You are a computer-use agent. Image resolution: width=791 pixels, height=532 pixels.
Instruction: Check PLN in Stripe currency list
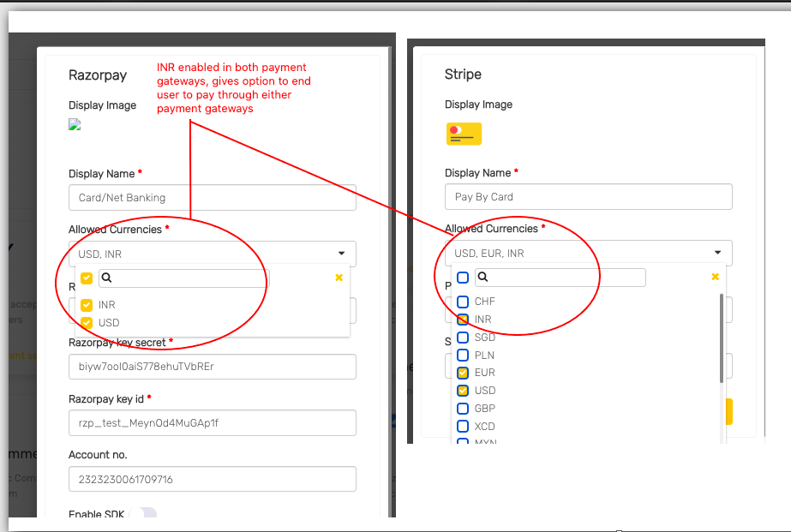pos(463,355)
